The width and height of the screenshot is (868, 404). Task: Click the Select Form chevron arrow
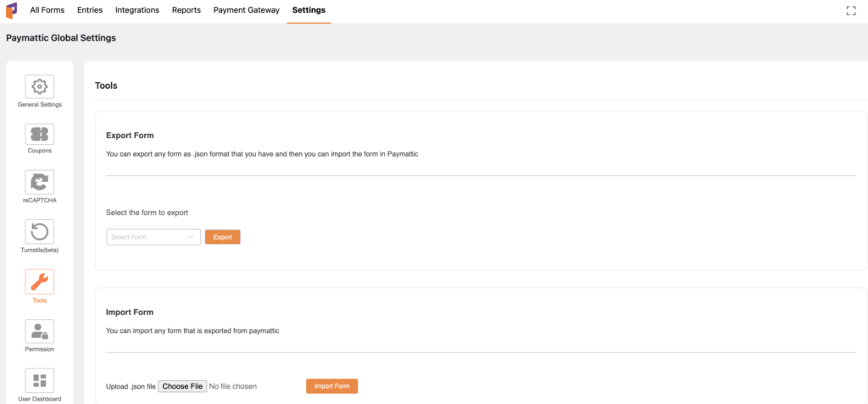191,237
